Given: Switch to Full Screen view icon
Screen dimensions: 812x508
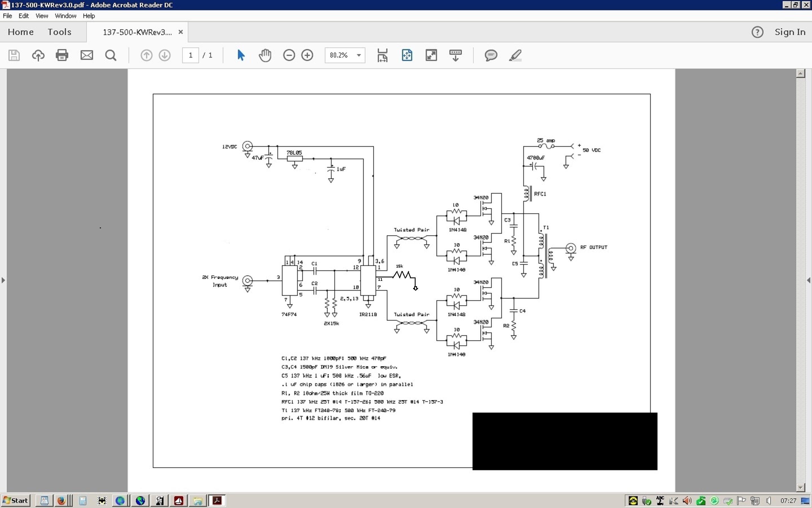Looking at the screenshot, I should pos(431,55).
